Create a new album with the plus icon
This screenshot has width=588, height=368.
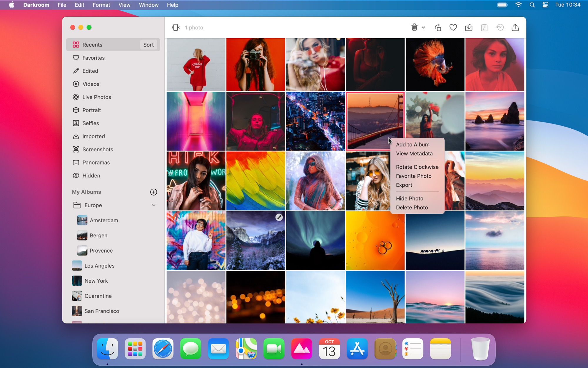point(153,192)
